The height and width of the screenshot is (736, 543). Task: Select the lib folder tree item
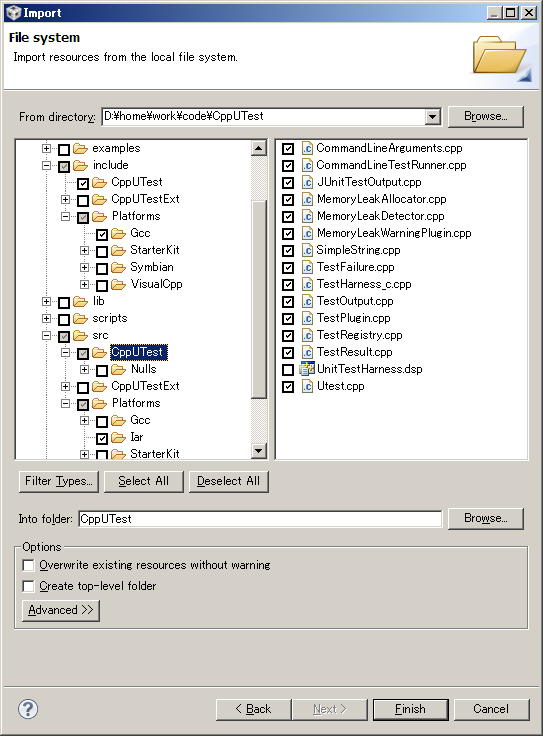(x=99, y=301)
